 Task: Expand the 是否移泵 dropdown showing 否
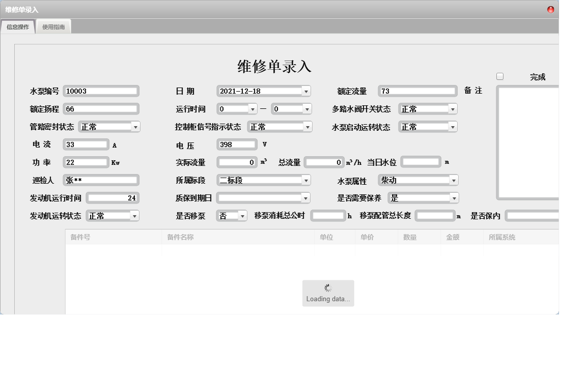(x=242, y=215)
